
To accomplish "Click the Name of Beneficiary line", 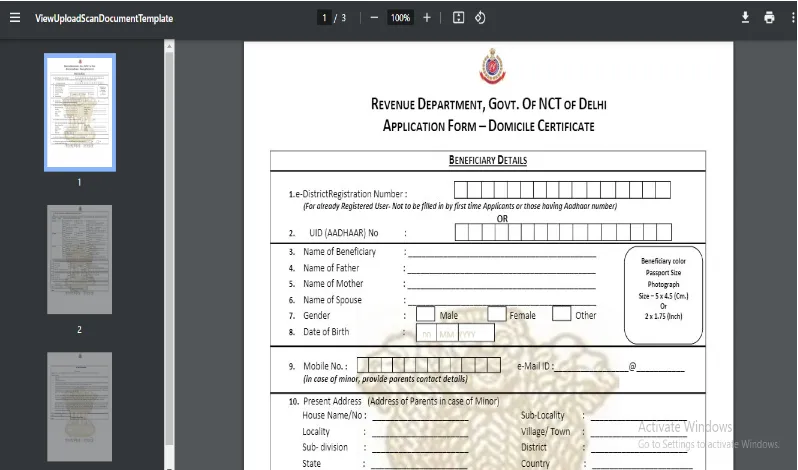I will (x=500, y=252).
